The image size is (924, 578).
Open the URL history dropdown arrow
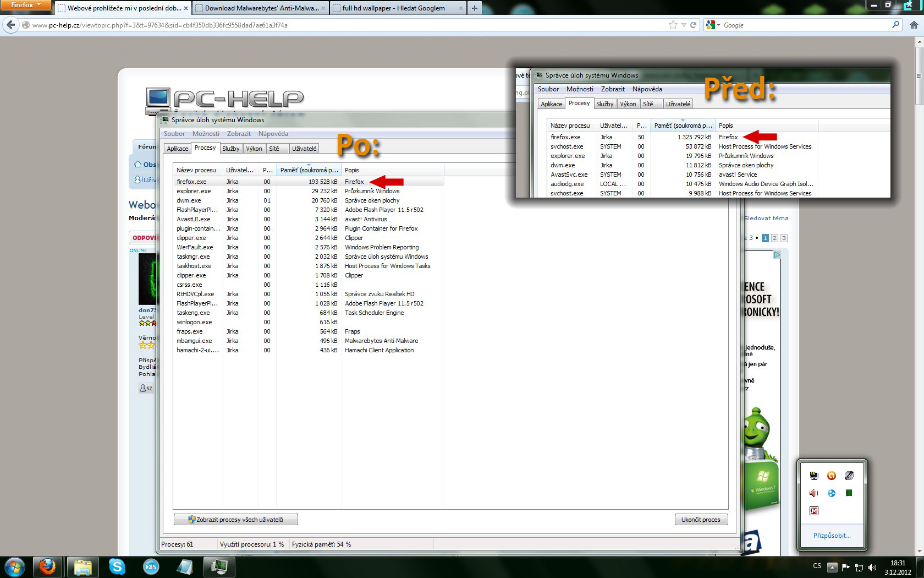click(x=684, y=25)
